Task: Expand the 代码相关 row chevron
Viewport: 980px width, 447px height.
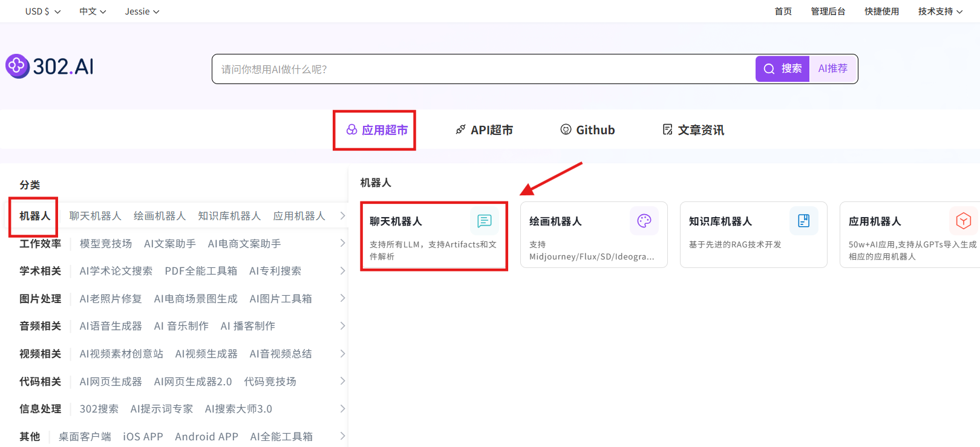Action: click(x=342, y=381)
